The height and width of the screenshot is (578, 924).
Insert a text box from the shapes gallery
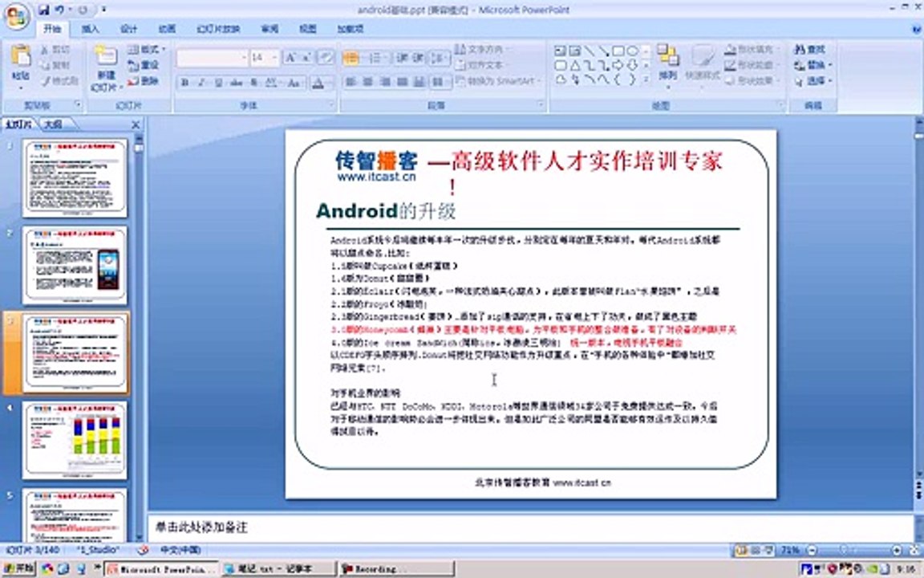tap(561, 51)
